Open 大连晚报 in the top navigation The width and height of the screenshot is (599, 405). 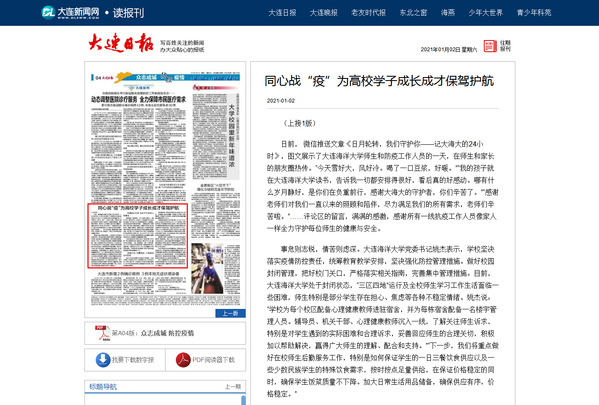(324, 13)
